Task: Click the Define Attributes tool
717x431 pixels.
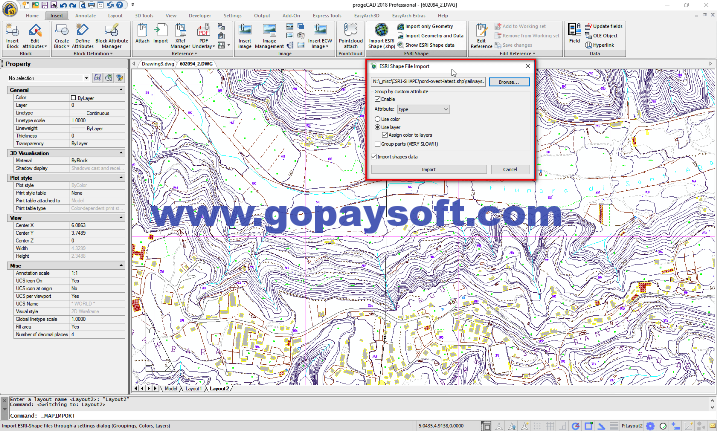Action: tap(83, 36)
